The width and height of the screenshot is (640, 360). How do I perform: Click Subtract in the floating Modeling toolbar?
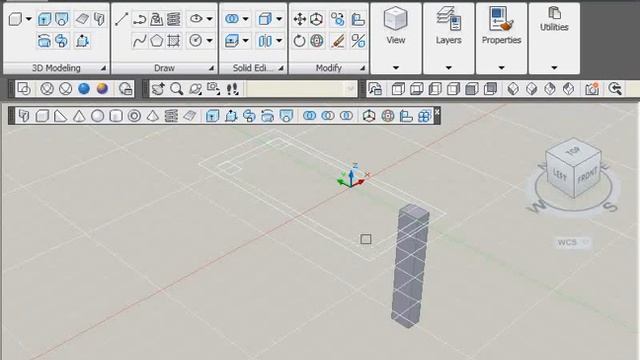coord(328,116)
